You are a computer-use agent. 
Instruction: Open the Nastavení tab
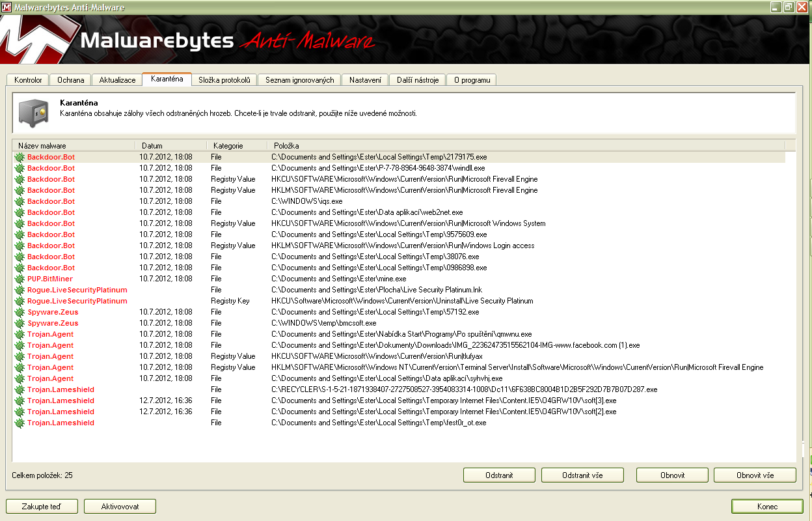click(365, 80)
